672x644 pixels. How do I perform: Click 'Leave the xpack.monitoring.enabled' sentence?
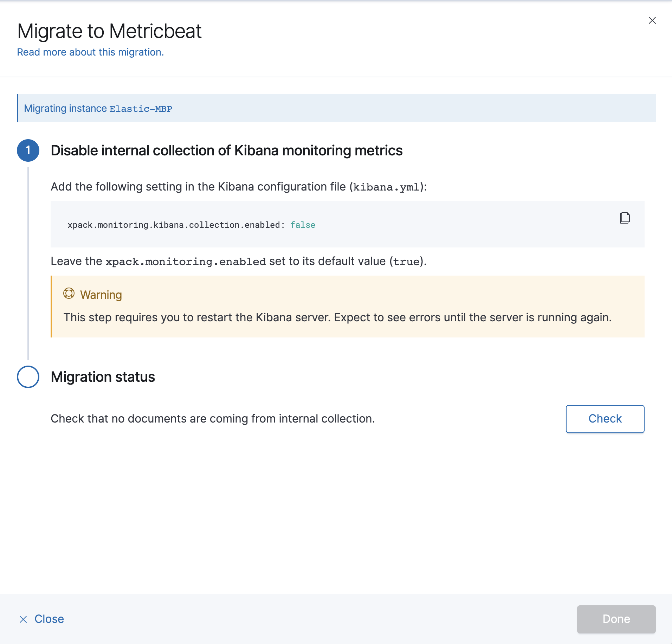239,261
